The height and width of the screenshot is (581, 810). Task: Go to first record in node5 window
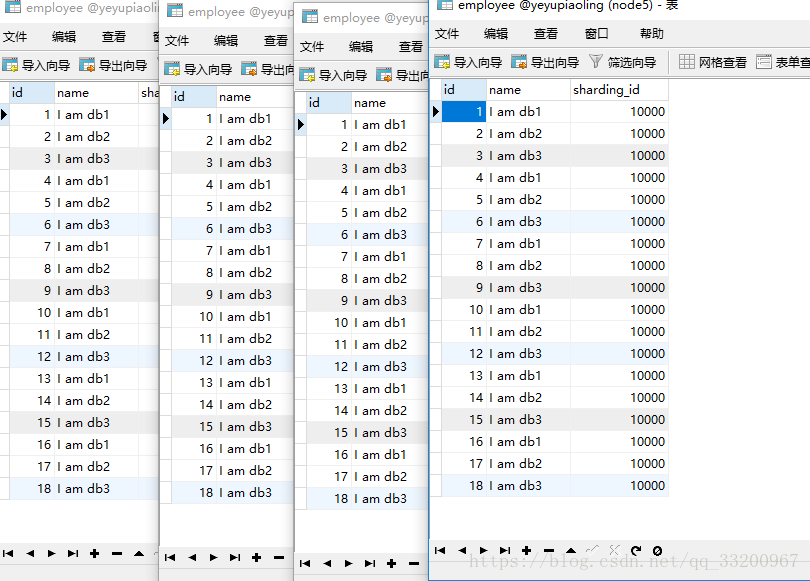click(x=441, y=550)
